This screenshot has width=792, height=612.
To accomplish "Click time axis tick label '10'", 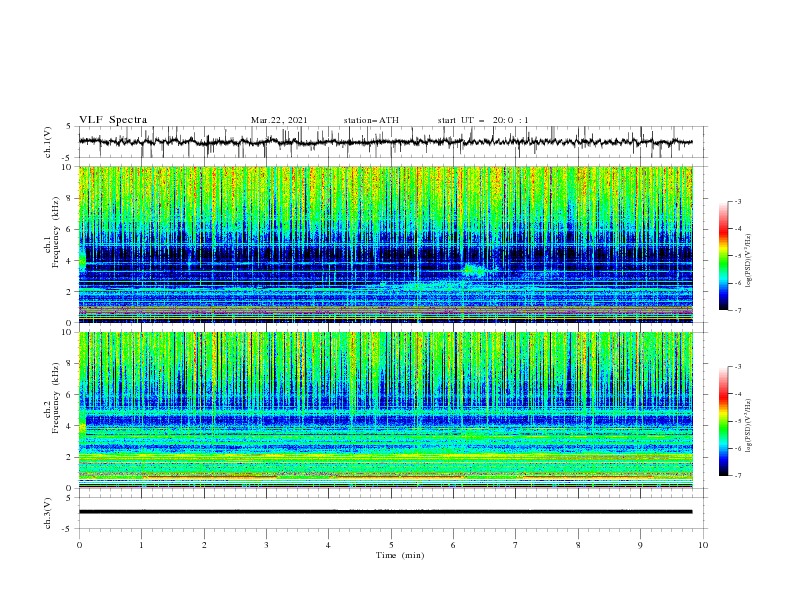I will (x=703, y=545).
